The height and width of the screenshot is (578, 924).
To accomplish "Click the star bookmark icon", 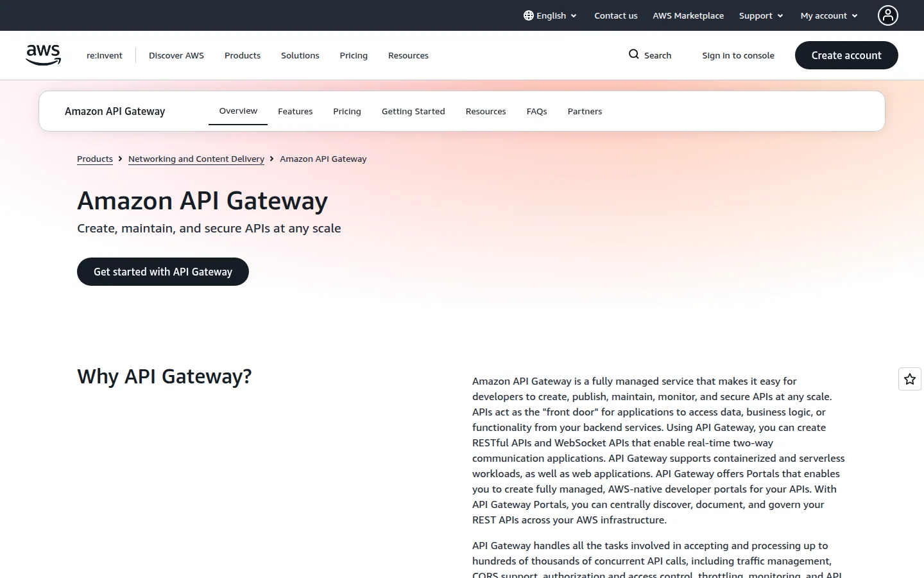I will point(910,380).
